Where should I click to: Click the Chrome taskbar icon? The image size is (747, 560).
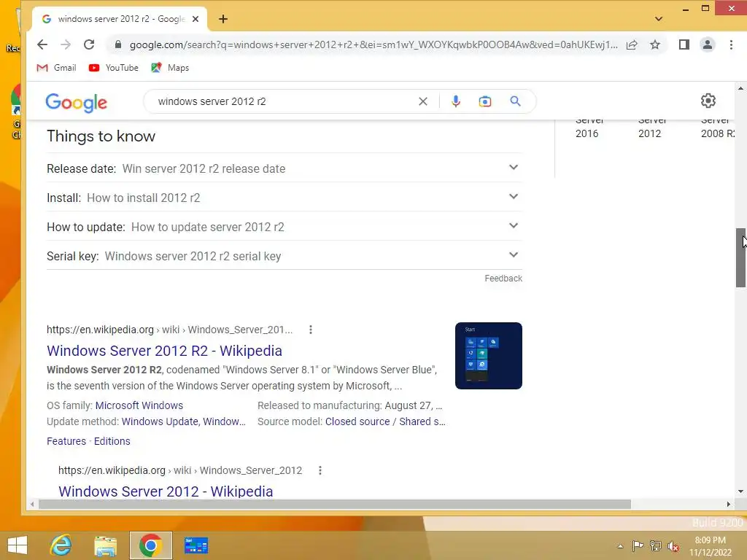click(150, 545)
